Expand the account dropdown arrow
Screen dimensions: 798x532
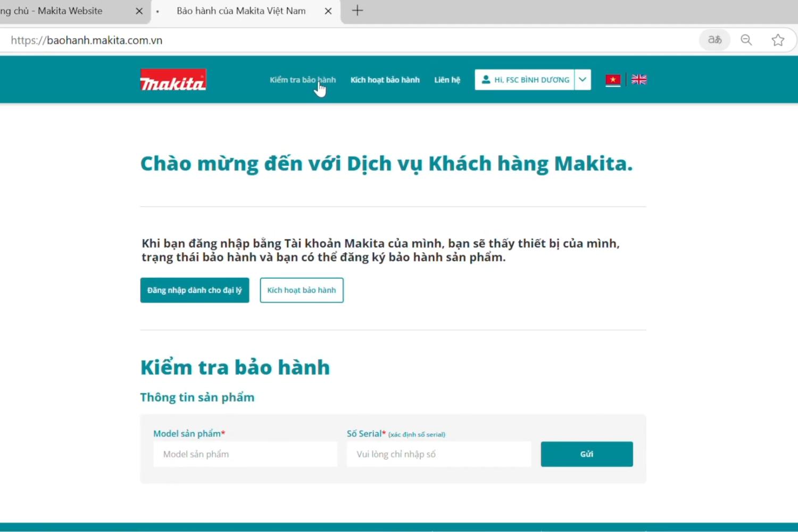click(x=583, y=80)
